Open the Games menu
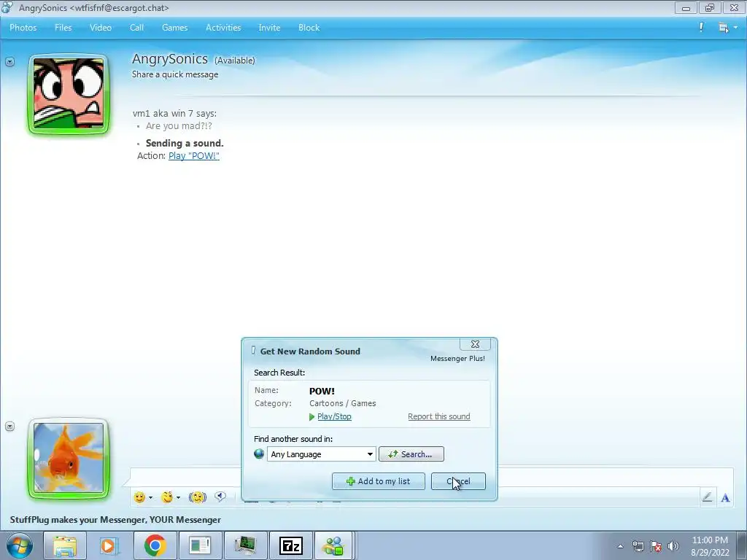Image resolution: width=747 pixels, height=560 pixels. pos(175,28)
